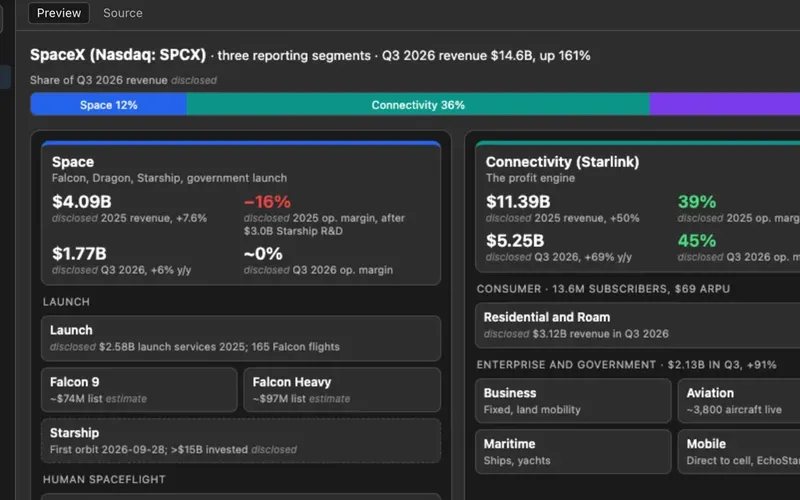This screenshot has width=800, height=500.
Task: Click the Space segment card title
Action: pos(73,162)
